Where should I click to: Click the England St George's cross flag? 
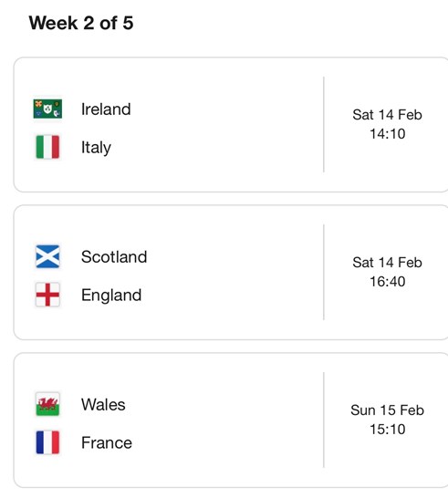click(47, 295)
